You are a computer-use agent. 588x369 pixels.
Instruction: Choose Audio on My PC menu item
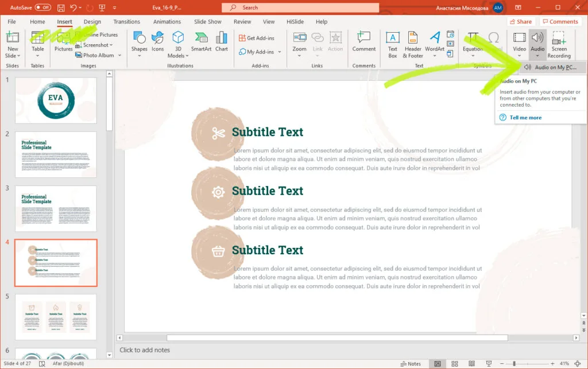click(551, 68)
